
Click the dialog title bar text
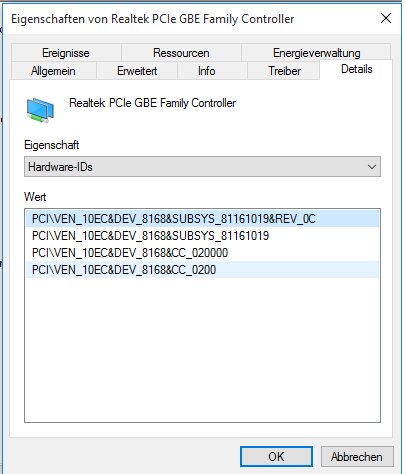pyautogui.click(x=152, y=19)
